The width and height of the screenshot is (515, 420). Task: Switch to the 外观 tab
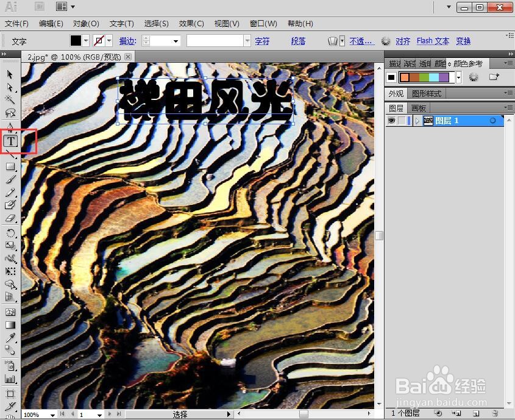[x=396, y=94]
